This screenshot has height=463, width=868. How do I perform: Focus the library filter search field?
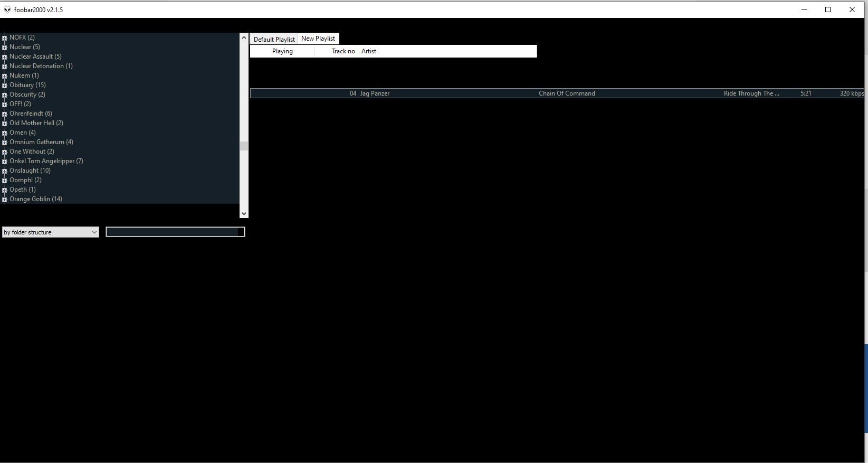pos(175,232)
